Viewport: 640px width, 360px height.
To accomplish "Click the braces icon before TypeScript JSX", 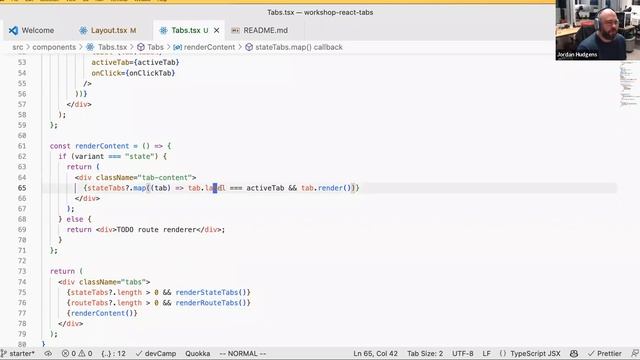I will [x=502, y=353].
